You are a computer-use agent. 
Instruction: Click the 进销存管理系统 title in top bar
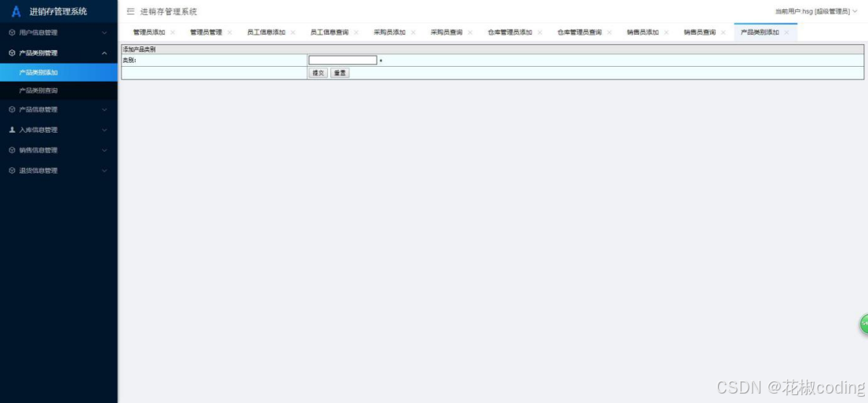[x=169, y=12]
